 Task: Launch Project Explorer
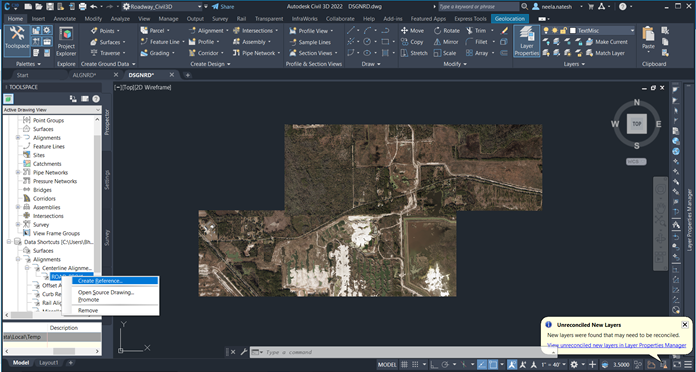pos(66,41)
